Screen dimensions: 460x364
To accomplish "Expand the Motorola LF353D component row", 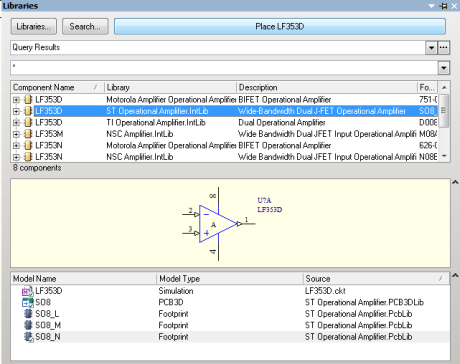I will (x=16, y=100).
